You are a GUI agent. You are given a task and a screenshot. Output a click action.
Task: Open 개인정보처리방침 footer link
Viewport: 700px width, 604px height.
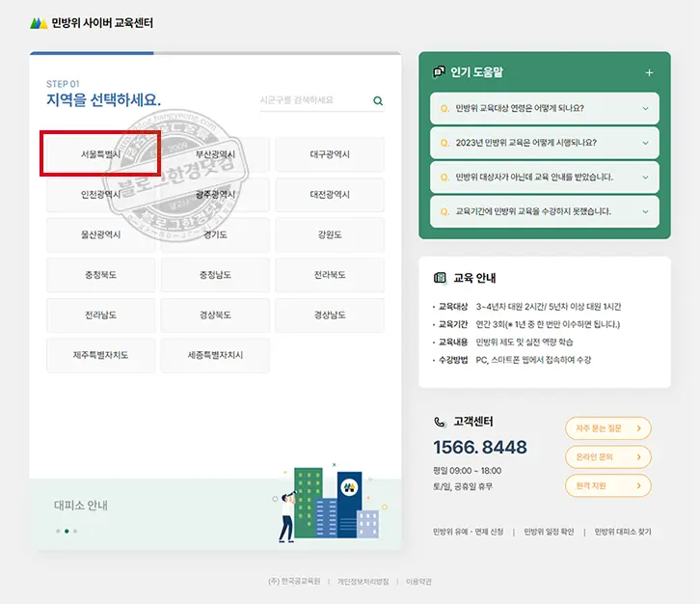pyautogui.click(x=363, y=581)
